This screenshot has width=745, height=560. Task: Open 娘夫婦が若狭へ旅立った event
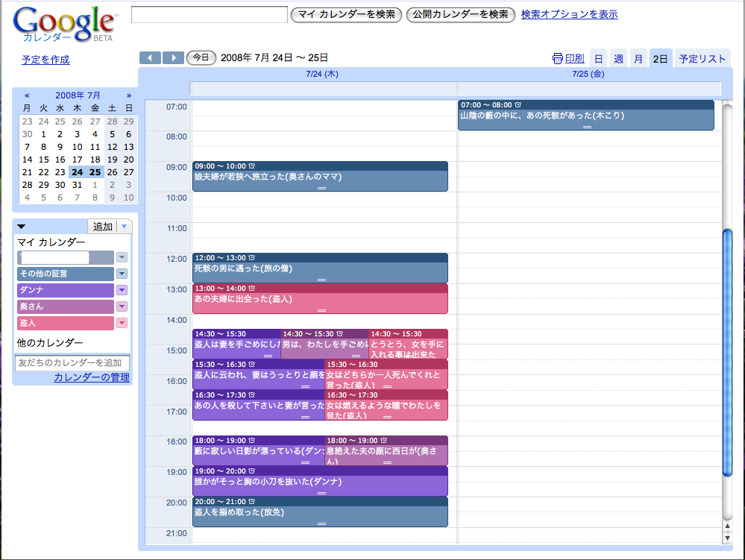(320, 176)
